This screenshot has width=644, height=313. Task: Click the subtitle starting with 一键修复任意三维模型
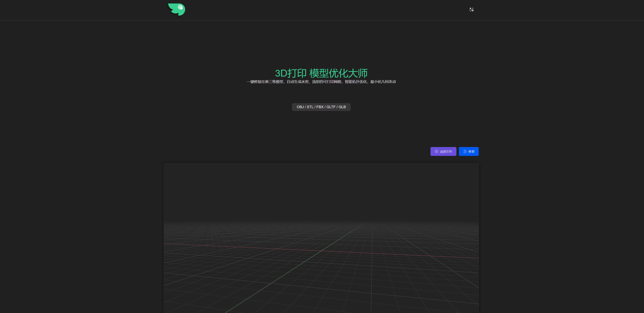[321, 82]
